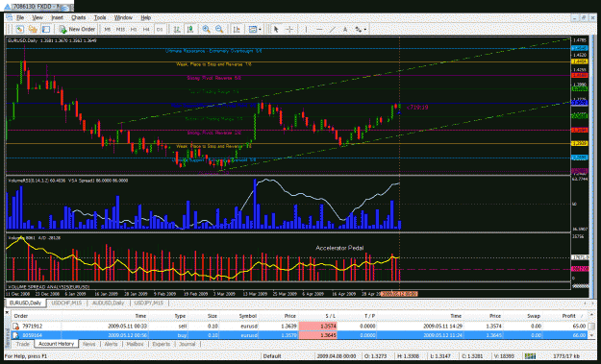
Task: Open the News terminal tab
Action: 88,344
